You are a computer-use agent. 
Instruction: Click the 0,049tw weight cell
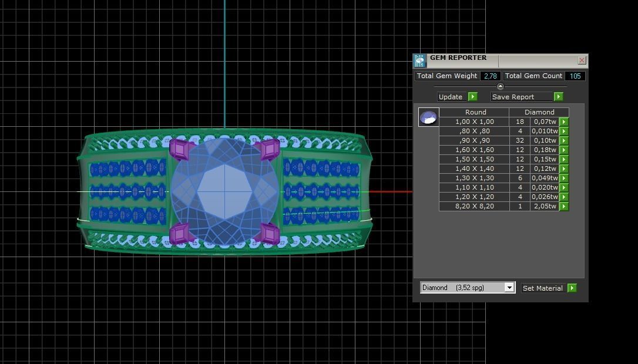[545, 178]
